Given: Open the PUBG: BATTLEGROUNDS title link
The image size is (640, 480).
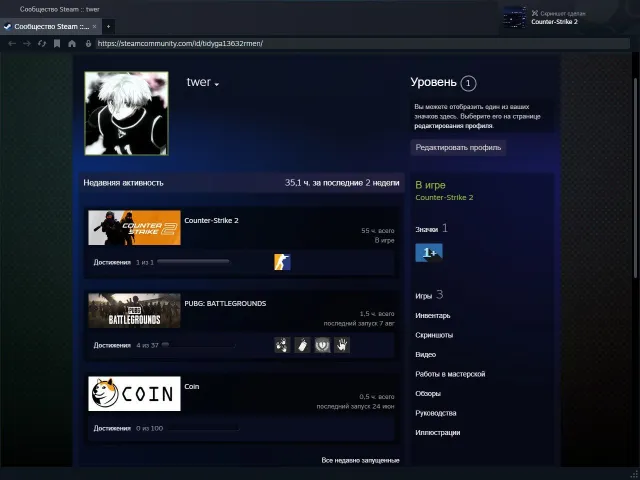Looking at the screenshot, I should (x=225, y=303).
